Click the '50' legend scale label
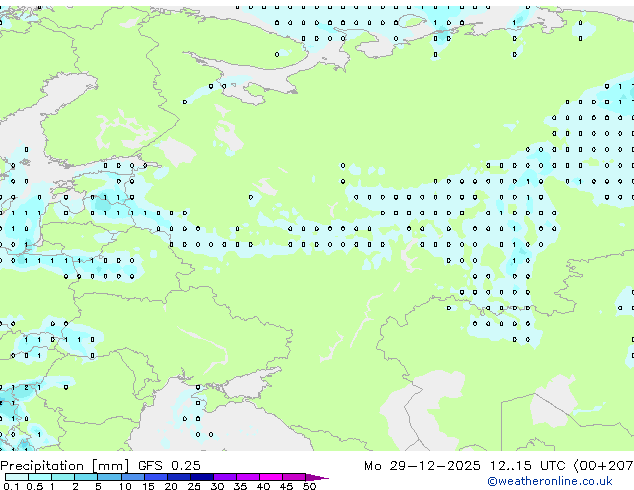 click(309, 486)
